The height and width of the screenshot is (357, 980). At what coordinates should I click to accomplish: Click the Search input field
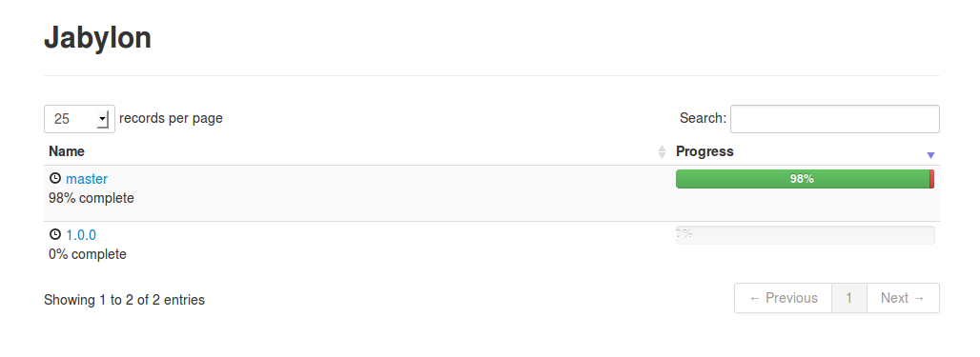pyautogui.click(x=835, y=119)
